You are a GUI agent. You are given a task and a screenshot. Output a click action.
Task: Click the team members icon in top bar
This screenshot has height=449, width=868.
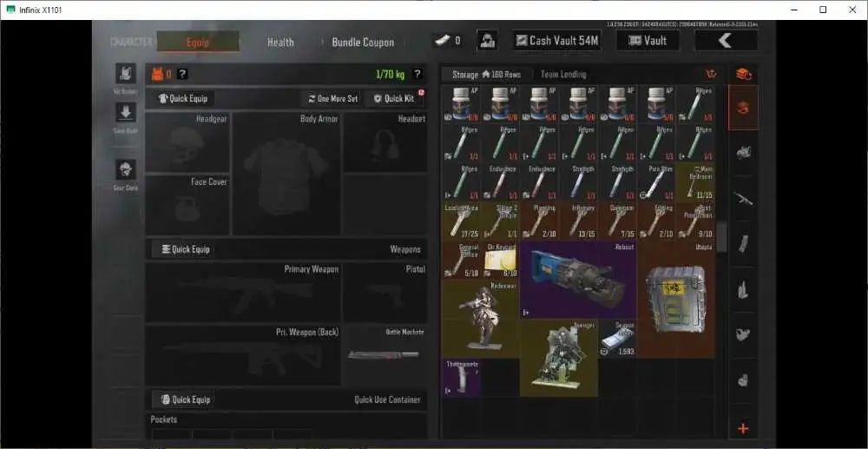pos(487,41)
